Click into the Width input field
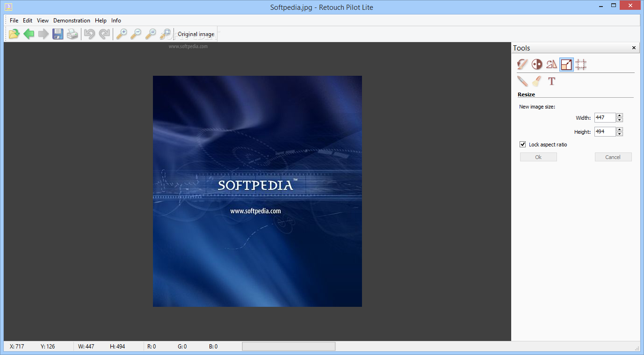Viewport: 644px width, 355px height. (x=605, y=118)
